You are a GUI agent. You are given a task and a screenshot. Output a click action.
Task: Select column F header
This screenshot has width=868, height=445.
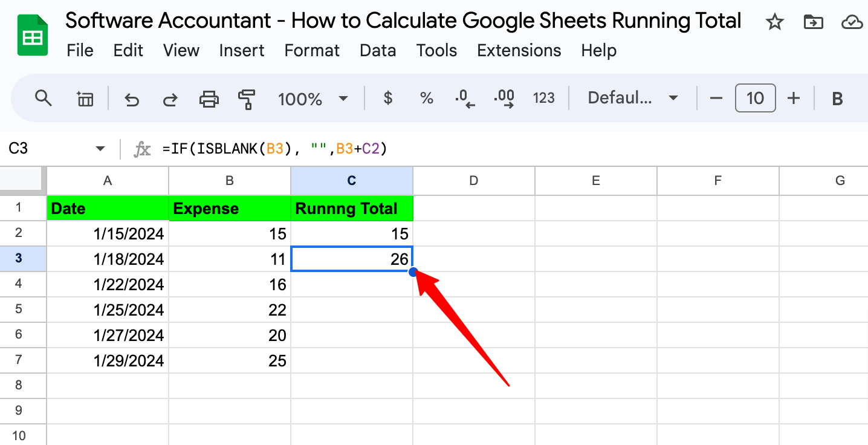click(718, 180)
